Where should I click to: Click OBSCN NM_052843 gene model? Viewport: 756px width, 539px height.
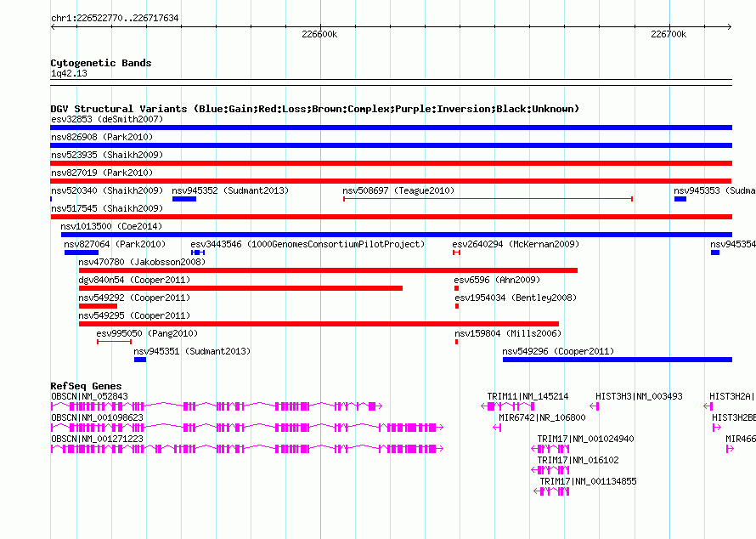[x=217, y=406]
